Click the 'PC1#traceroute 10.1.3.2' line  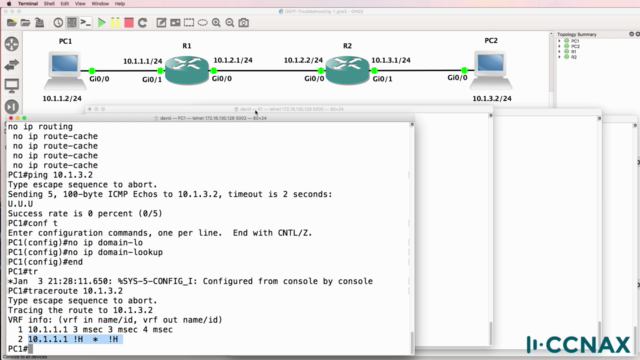pos(65,291)
